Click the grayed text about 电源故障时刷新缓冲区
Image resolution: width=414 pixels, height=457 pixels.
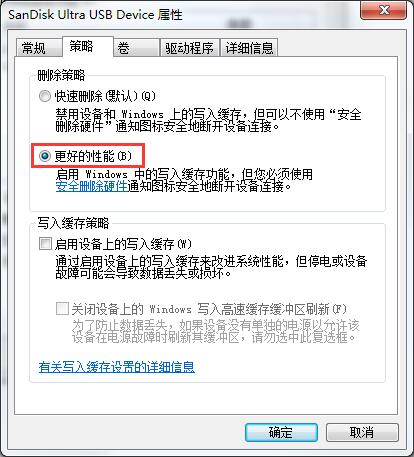(x=216, y=331)
